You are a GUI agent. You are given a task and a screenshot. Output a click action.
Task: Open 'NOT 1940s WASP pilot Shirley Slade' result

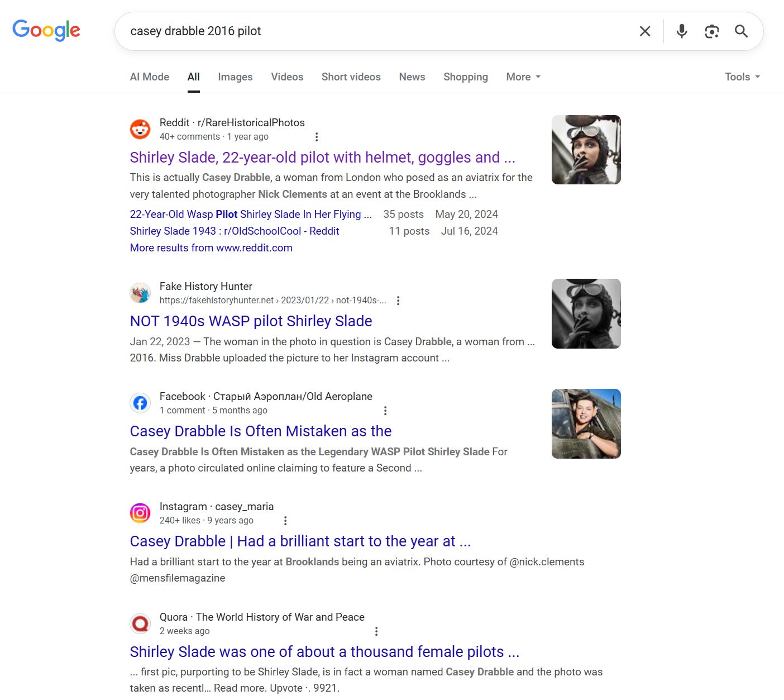251,321
